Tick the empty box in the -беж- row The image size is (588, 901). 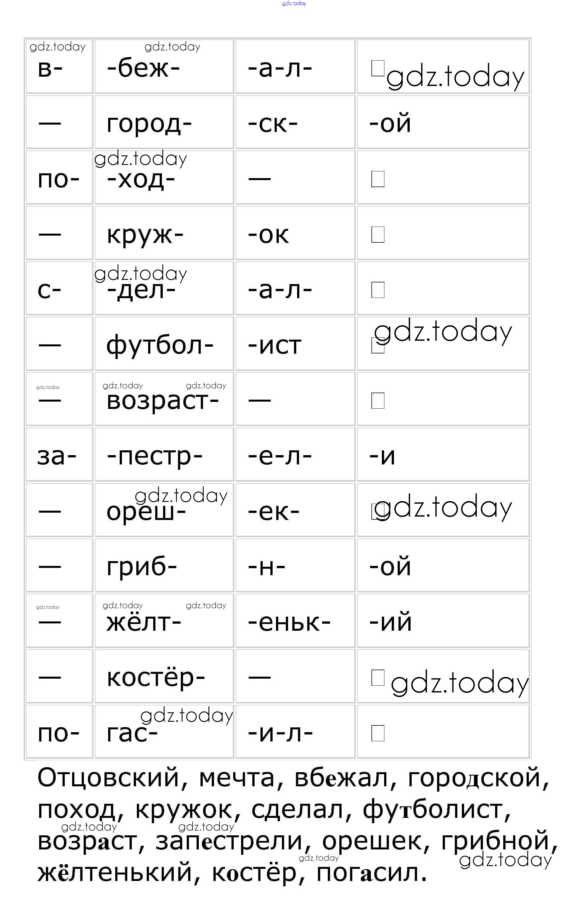(x=378, y=68)
